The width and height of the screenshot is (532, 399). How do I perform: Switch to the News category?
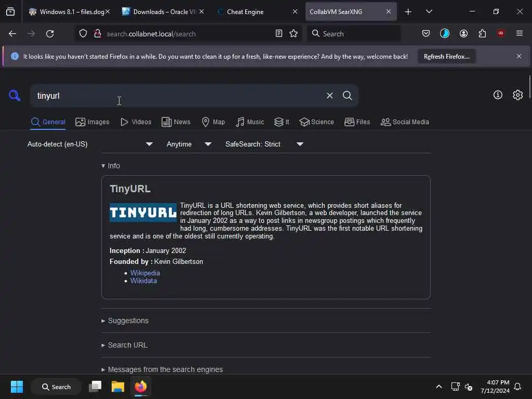pos(176,122)
